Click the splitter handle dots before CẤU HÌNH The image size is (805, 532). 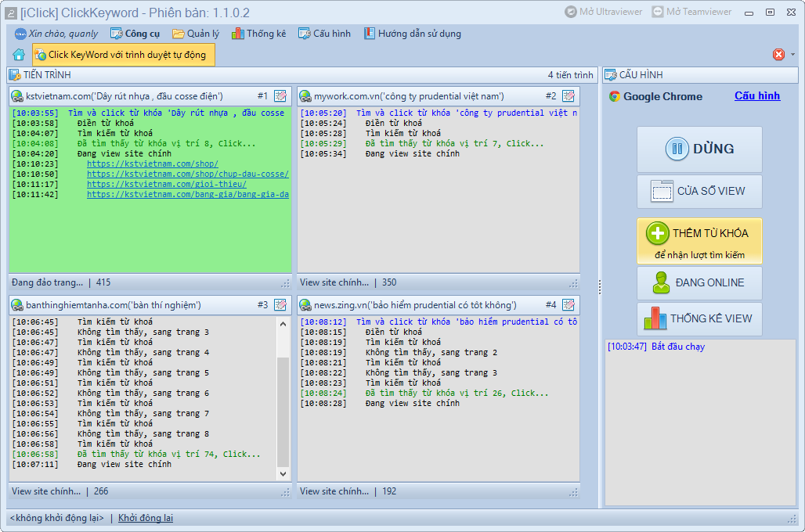(x=600, y=287)
